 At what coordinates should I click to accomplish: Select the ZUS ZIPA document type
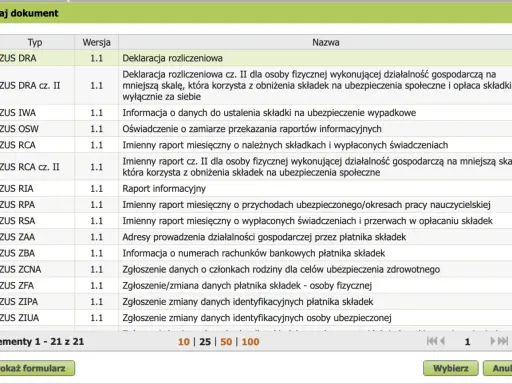click(x=19, y=302)
